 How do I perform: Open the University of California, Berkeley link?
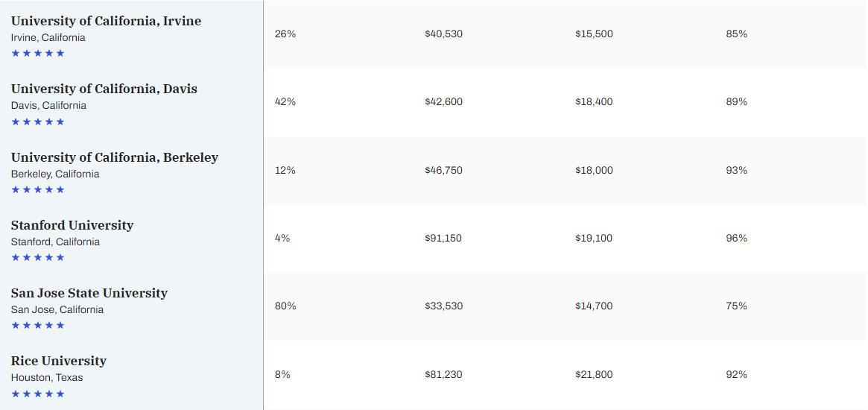tap(114, 157)
